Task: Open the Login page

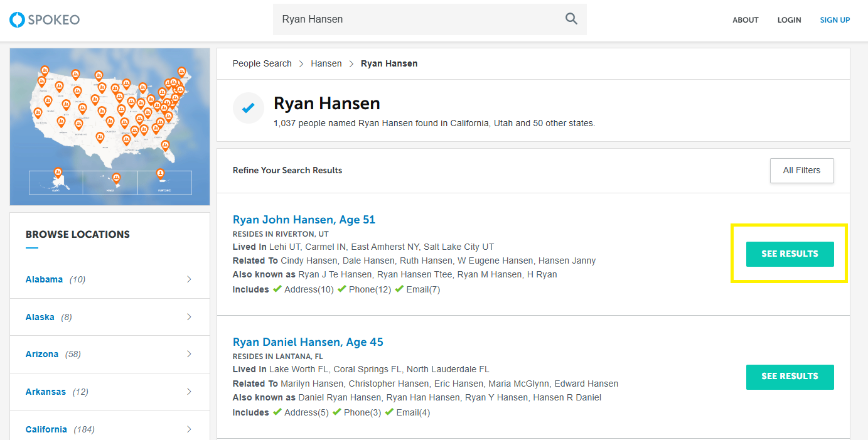Action: 789,20
